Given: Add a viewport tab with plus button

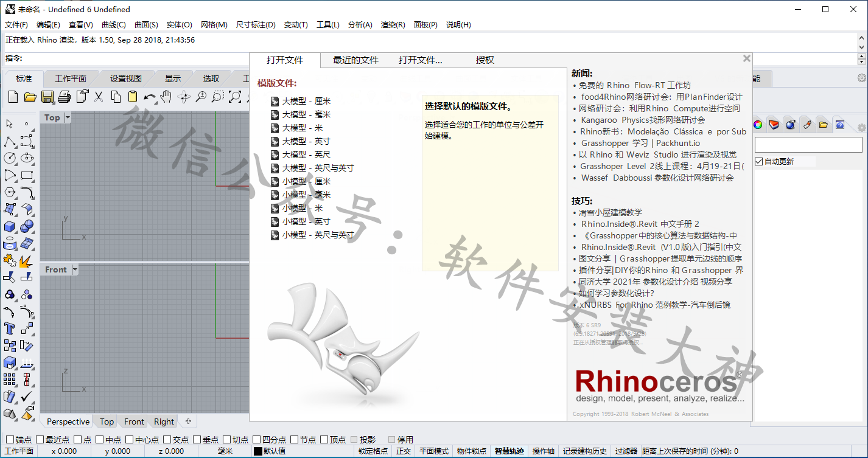Looking at the screenshot, I should (x=188, y=422).
